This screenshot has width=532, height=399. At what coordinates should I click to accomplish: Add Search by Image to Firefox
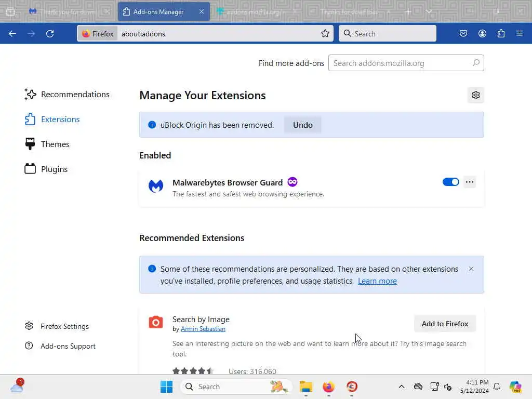click(x=445, y=324)
